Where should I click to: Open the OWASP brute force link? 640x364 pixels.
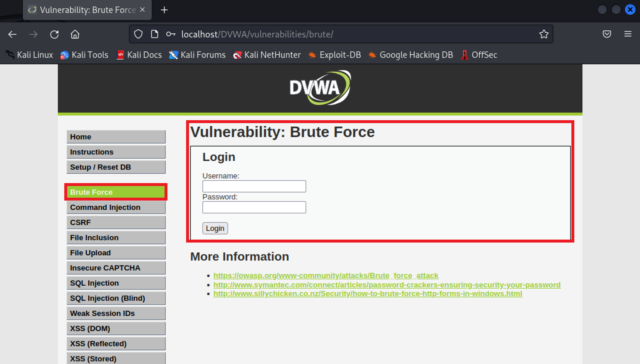tap(325, 275)
